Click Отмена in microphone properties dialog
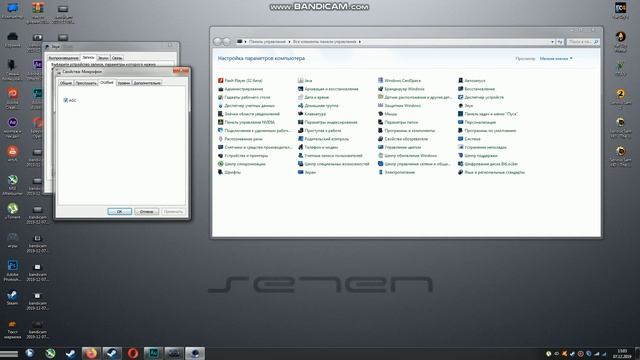Image resolution: width=640 pixels, height=360 pixels. coord(147,211)
